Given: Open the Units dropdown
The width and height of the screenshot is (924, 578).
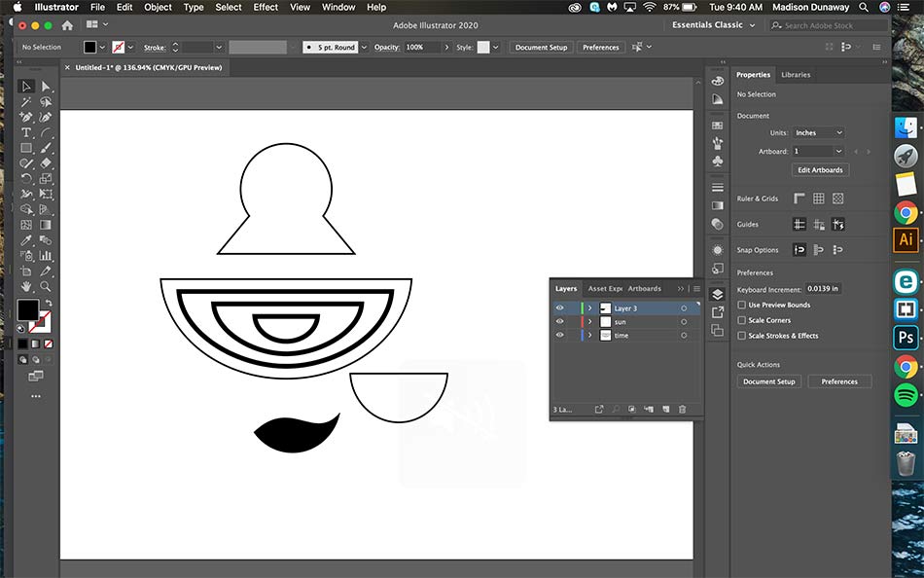Looking at the screenshot, I should (x=819, y=132).
